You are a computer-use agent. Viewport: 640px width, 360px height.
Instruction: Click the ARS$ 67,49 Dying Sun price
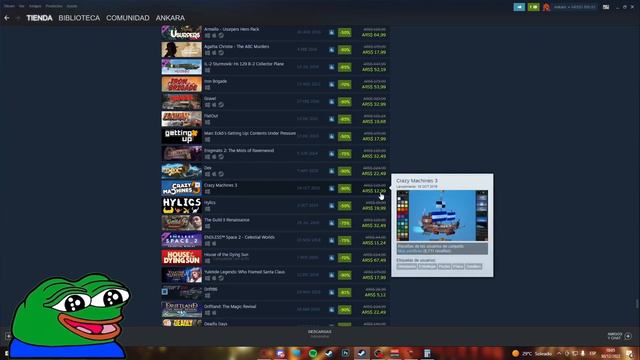click(x=374, y=260)
